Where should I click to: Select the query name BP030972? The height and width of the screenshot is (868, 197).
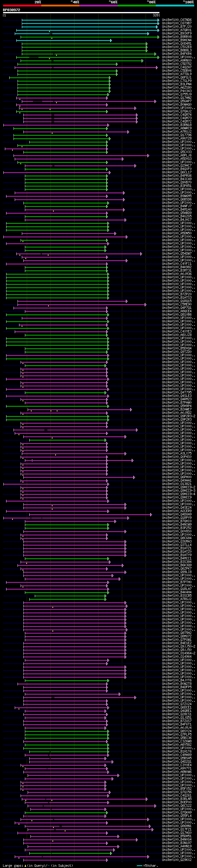click(11, 10)
